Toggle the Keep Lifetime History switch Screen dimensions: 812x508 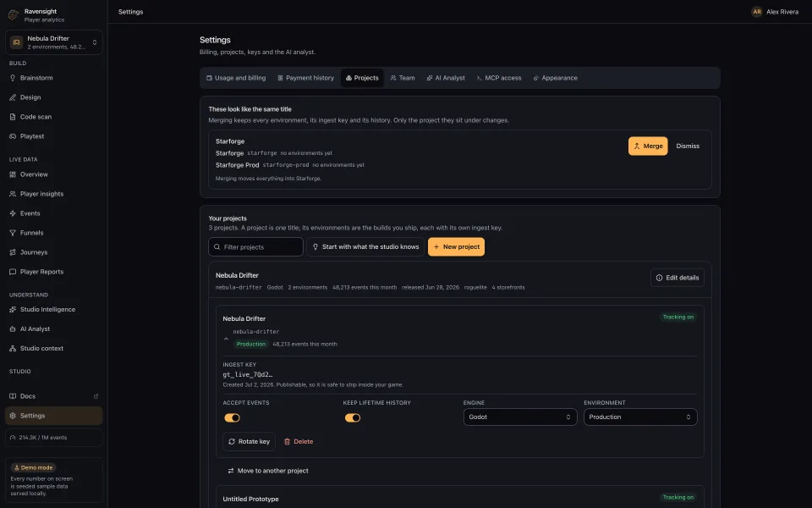coord(353,417)
